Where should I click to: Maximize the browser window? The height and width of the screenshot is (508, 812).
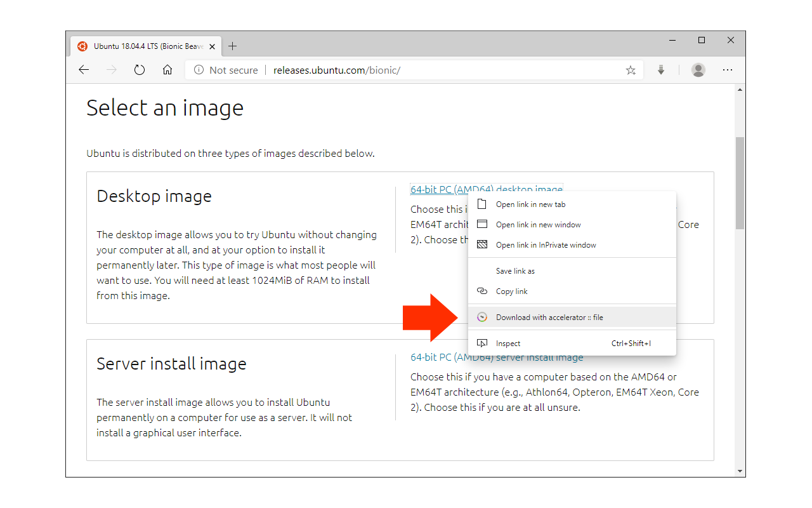[x=702, y=40]
